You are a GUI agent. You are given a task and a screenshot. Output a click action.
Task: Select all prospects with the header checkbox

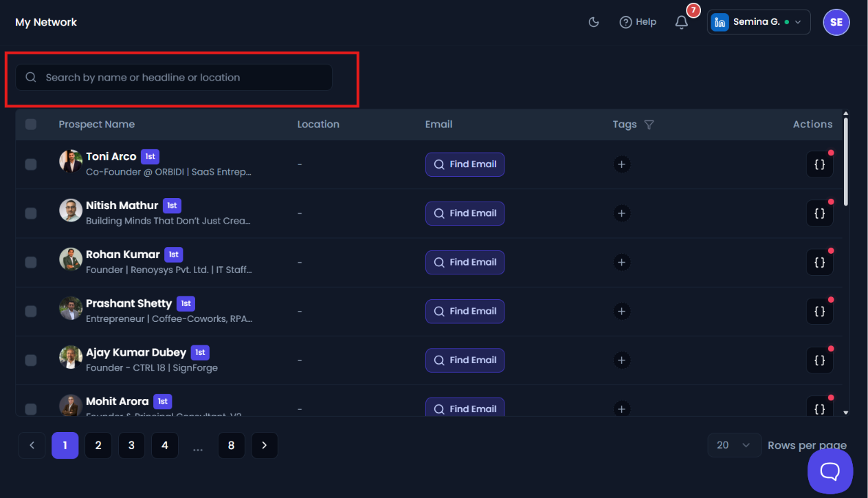(31, 124)
